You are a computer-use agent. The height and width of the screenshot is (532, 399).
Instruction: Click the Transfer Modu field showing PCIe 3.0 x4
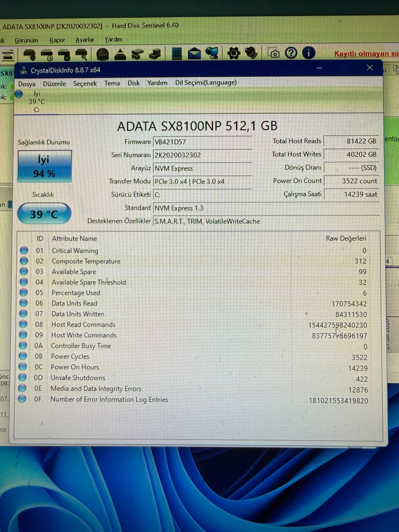(202, 182)
